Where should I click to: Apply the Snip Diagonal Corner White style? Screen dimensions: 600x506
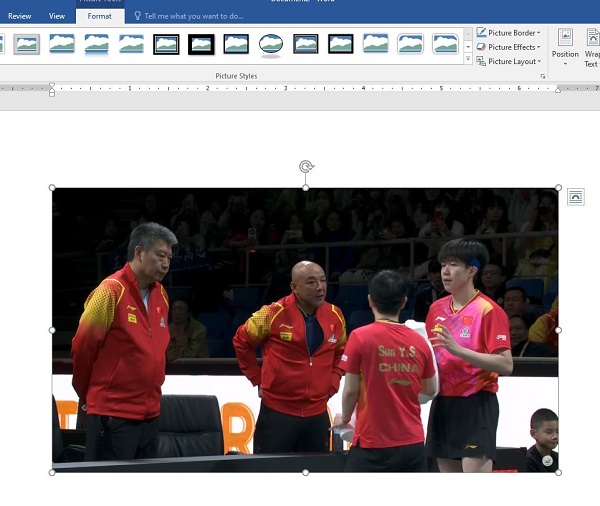445,44
